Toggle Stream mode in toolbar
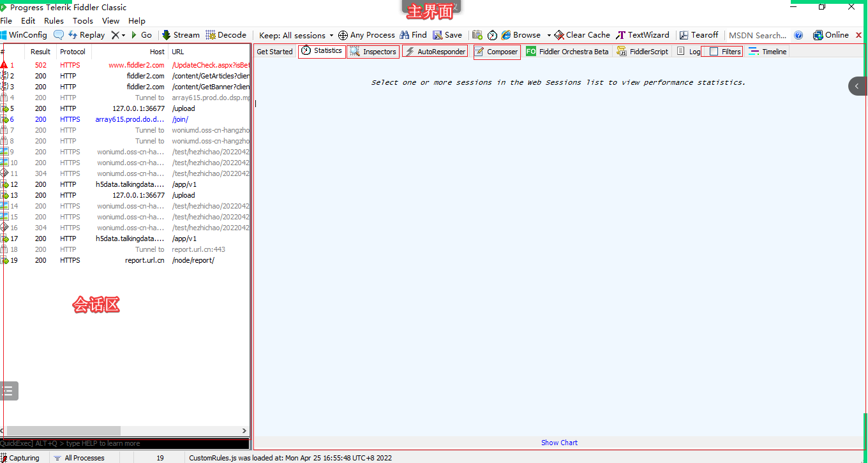 pos(181,35)
